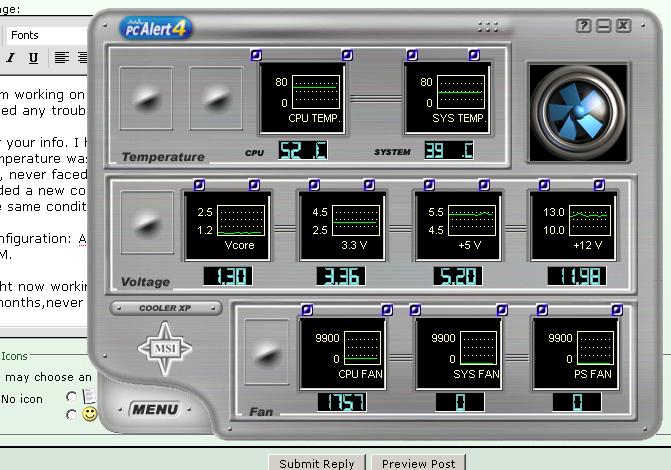Select the smiley face post icon radio
Viewport: 671px width, 470px height.
(x=71, y=414)
